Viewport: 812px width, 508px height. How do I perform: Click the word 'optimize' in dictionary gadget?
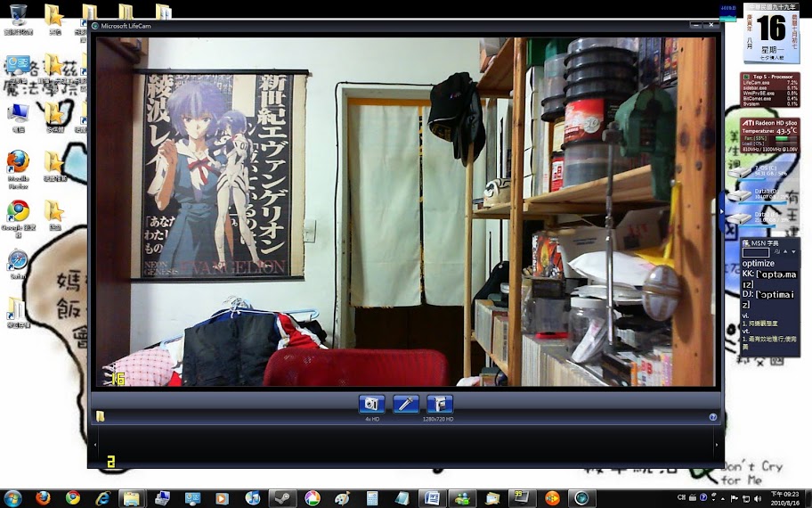(759, 263)
